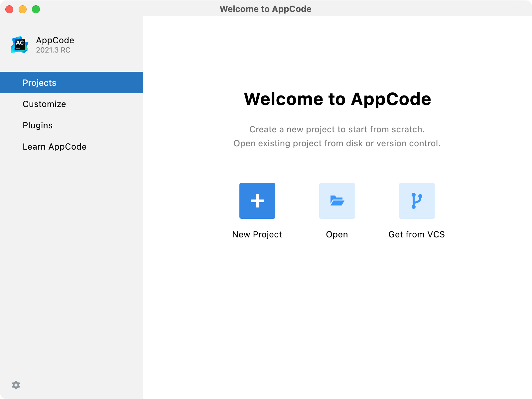
Task: Click the 2021.3 RC version text
Action: point(53,50)
